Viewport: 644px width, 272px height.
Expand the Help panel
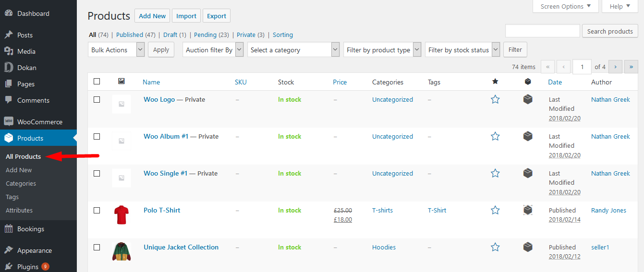click(620, 6)
